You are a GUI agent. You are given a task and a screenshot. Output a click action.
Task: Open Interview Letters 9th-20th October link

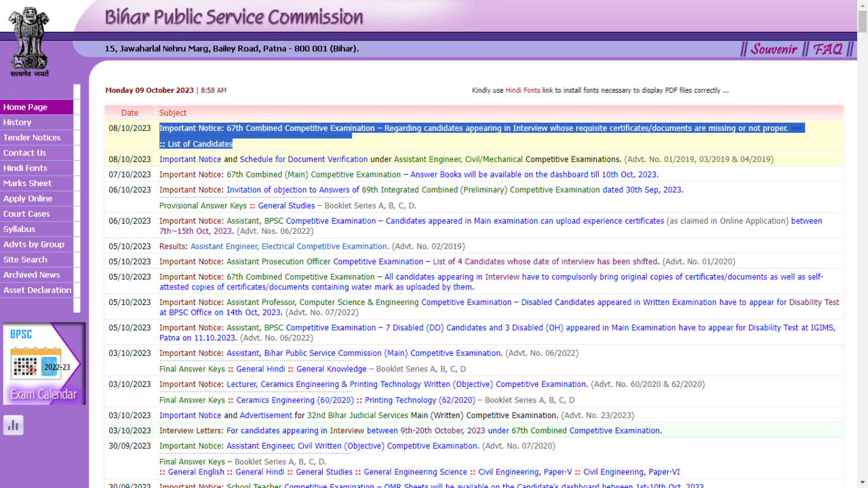[x=443, y=431]
